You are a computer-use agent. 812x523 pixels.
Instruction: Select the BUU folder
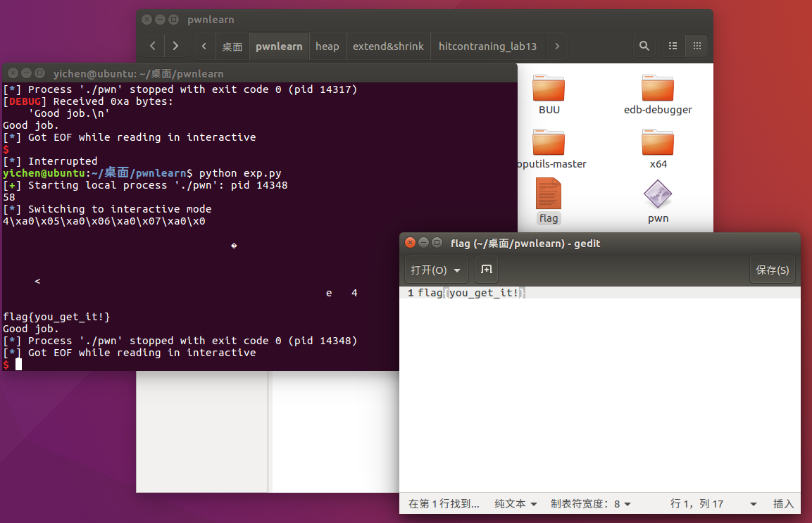coord(549,94)
